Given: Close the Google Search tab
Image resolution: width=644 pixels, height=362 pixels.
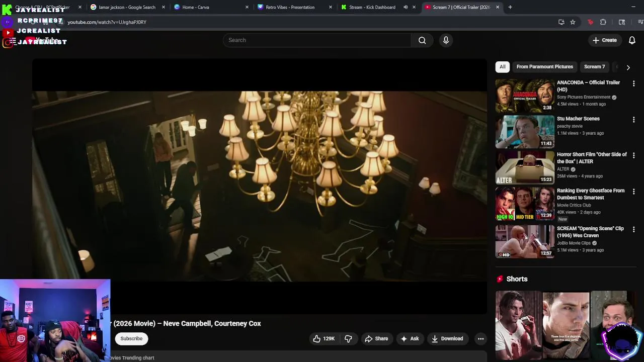Looking at the screenshot, I should point(164,7).
